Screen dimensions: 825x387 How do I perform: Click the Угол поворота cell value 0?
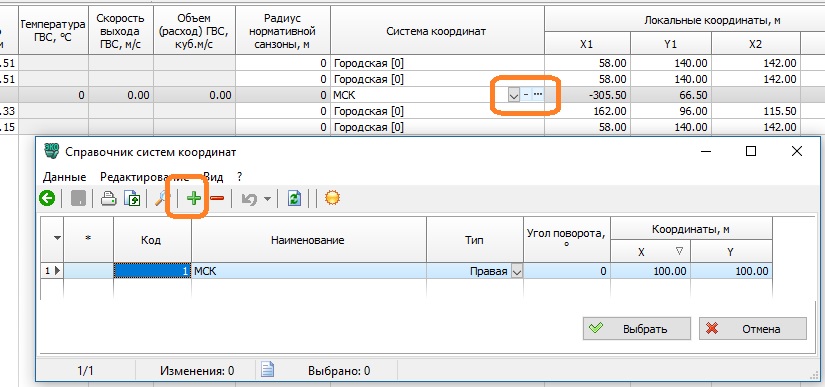click(567, 271)
